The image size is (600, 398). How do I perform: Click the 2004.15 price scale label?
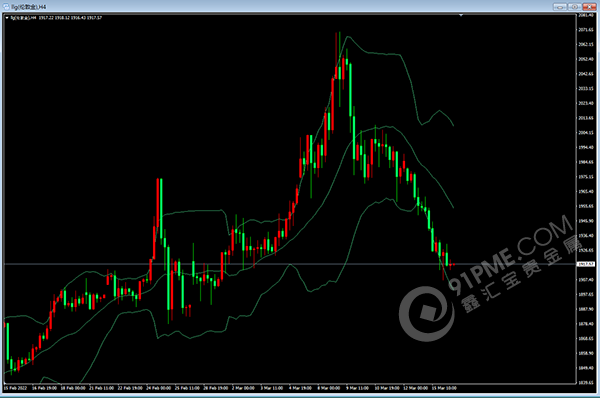[586, 132]
